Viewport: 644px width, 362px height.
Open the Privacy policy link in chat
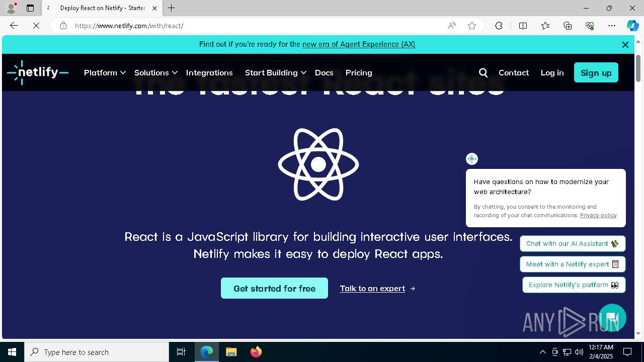tap(598, 215)
